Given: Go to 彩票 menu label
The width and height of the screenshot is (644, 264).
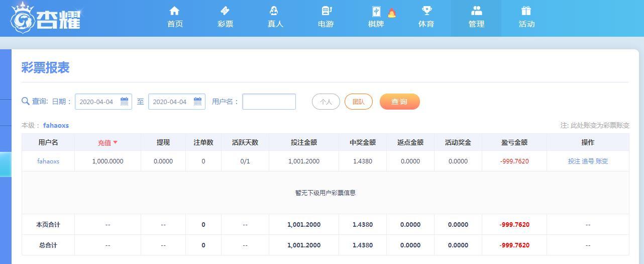Looking at the screenshot, I should click(225, 24).
